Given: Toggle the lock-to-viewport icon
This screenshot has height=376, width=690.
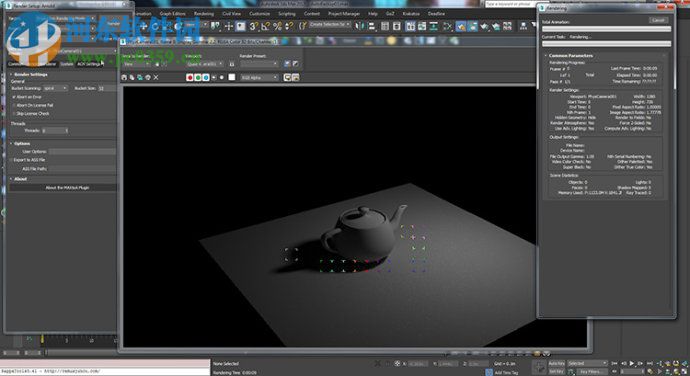Looking at the screenshot, I should point(232,64).
